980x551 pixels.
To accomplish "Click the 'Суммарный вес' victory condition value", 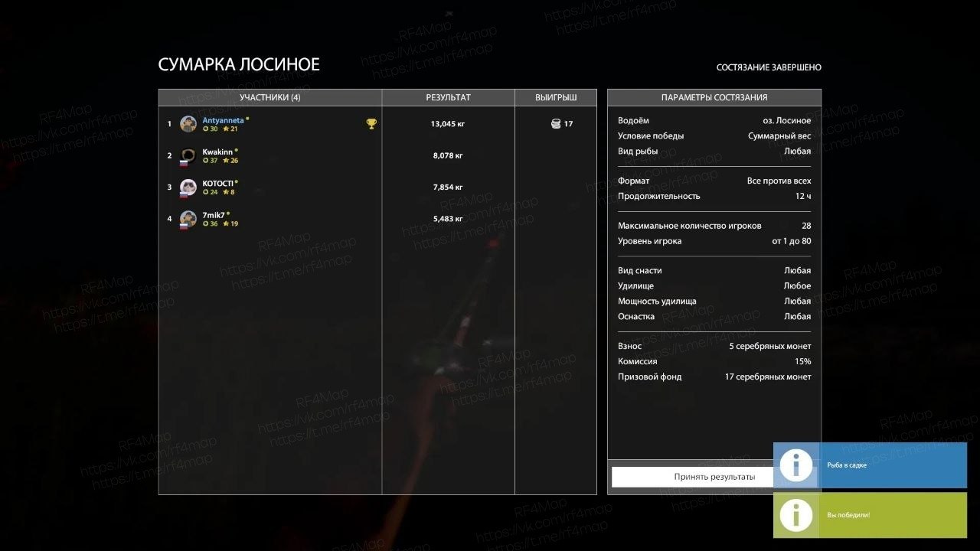I will pyautogui.click(x=779, y=136).
